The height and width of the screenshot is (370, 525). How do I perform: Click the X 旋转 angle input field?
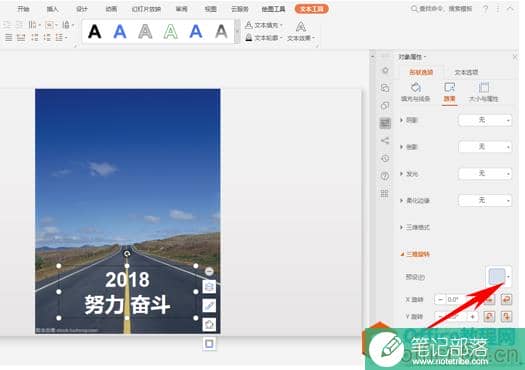457,299
